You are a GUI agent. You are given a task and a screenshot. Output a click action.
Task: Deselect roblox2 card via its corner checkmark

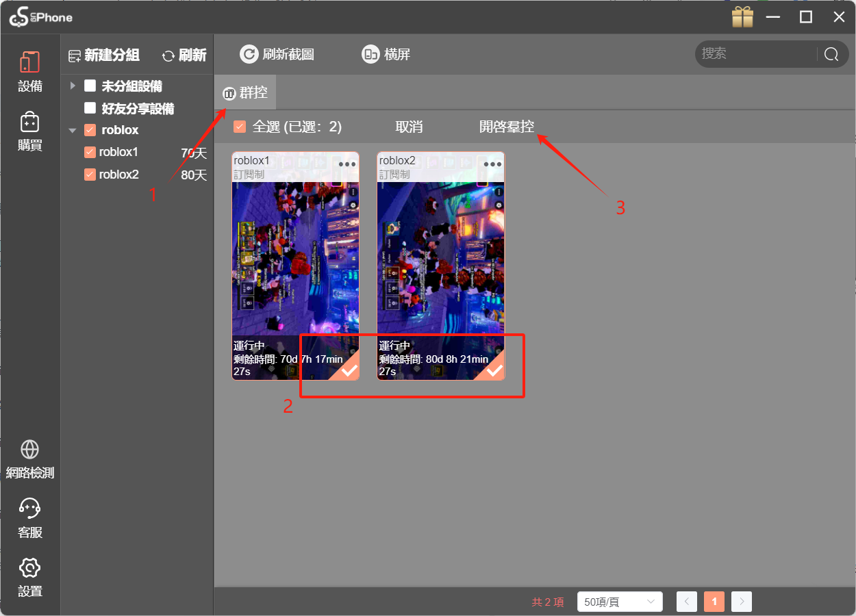[493, 370]
